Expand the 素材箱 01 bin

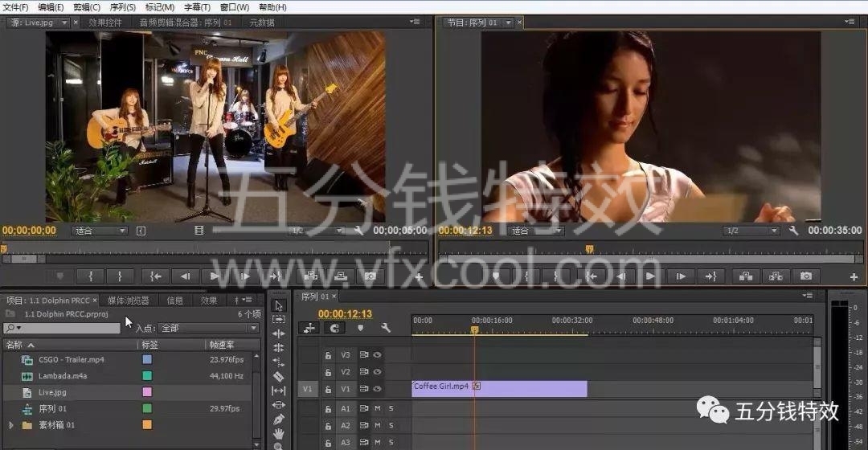(x=10, y=425)
